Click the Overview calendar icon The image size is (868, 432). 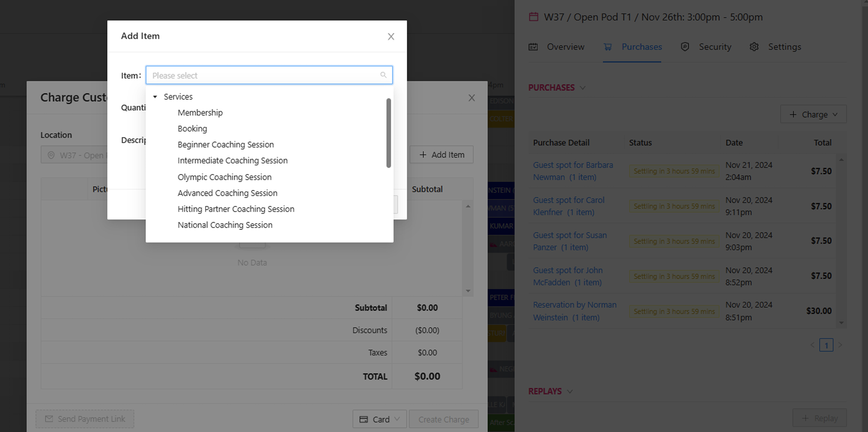533,47
